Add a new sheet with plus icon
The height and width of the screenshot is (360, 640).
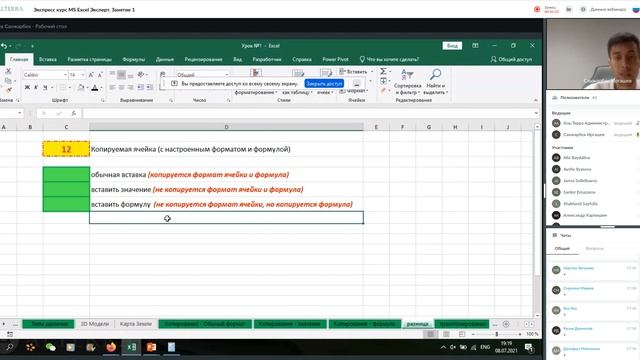[506, 324]
